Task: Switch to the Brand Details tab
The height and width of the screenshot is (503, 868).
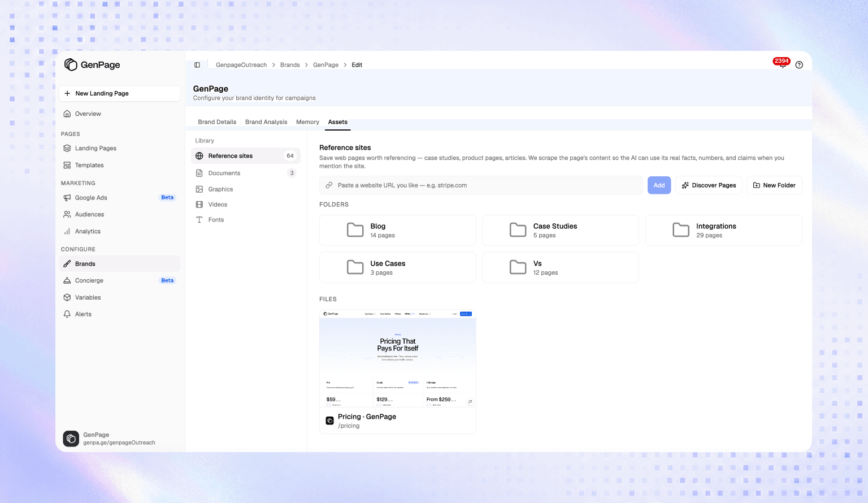Action: coord(217,122)
